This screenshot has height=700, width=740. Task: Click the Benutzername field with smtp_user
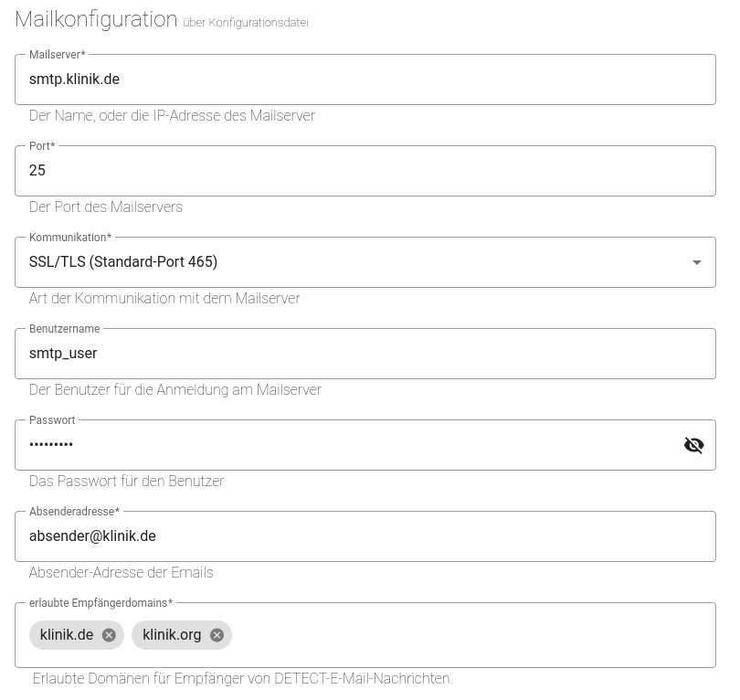coord(365,354)
